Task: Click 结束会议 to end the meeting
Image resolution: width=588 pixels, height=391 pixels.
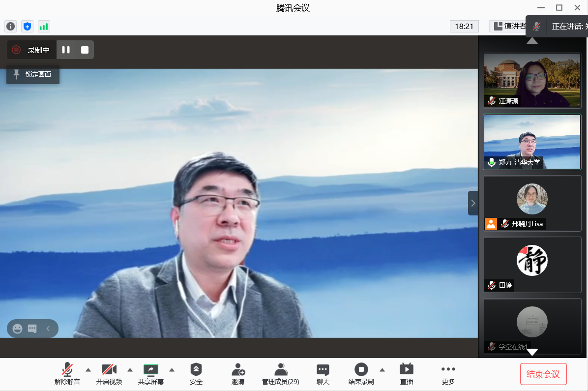Action: pos(543,374)
